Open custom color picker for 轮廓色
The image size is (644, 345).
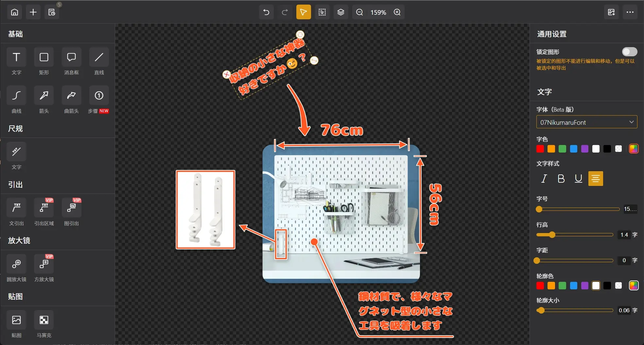click(x=634, y=286)
